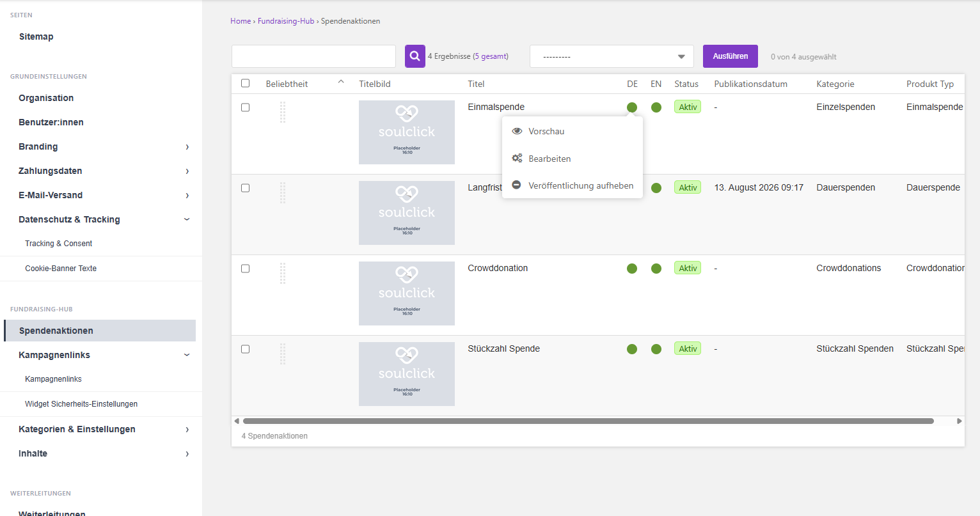Click the purple search magnifier button
This screenshot has height=516, width=980.
pos(415,56)
